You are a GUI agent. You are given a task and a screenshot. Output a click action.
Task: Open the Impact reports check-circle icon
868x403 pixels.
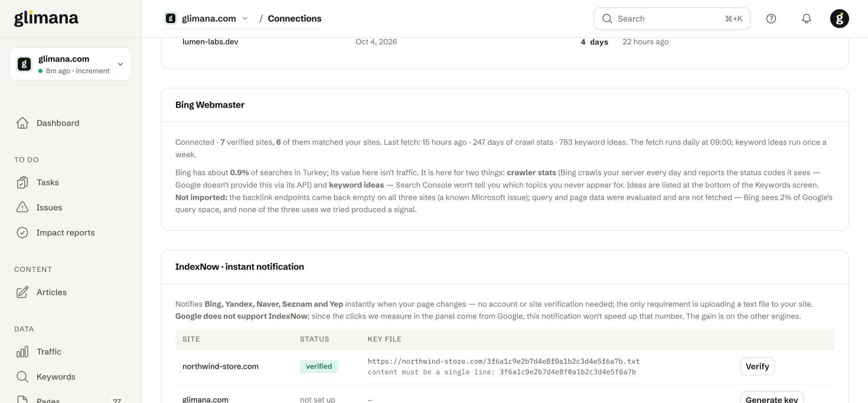[x=22, y=233]
